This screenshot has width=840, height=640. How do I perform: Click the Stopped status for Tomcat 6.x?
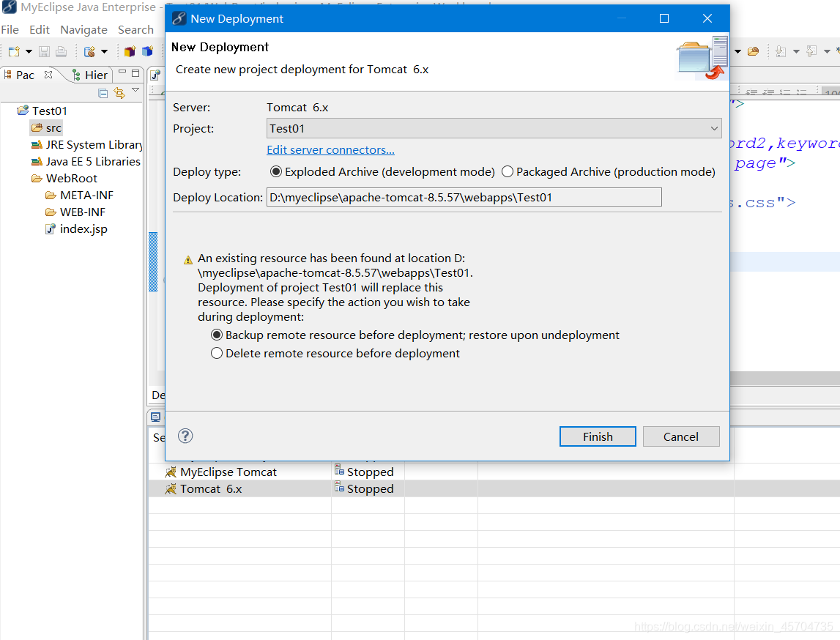point(364,489)
